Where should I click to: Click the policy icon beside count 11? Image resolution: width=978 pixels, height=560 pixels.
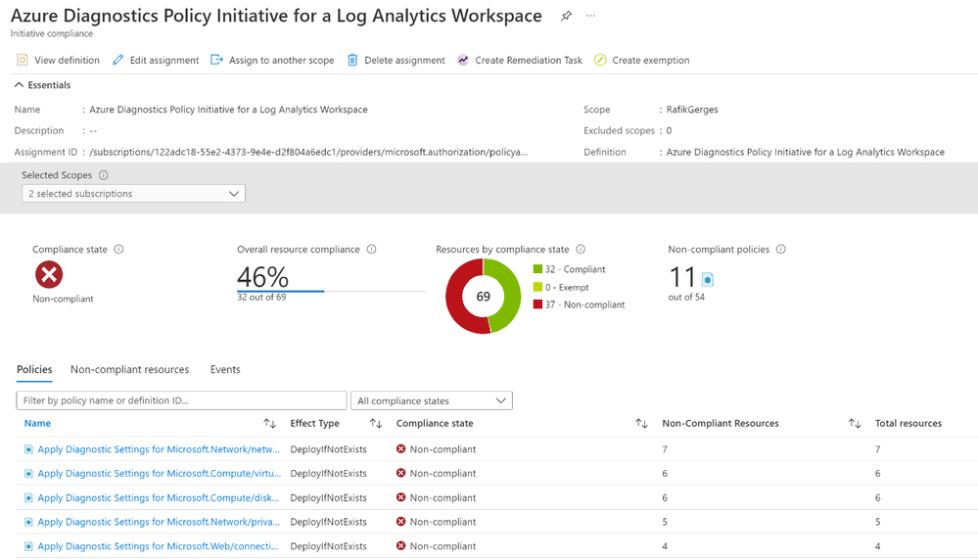[x=707, y=279]
